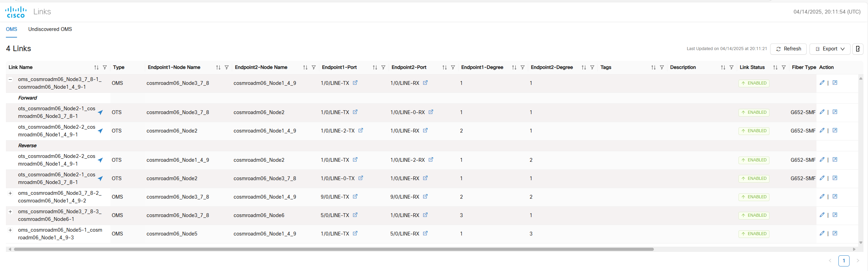This screenshot has height=271, width=868.
Task: Filter the Endpoint2-Node Name column
Action: 314,67
